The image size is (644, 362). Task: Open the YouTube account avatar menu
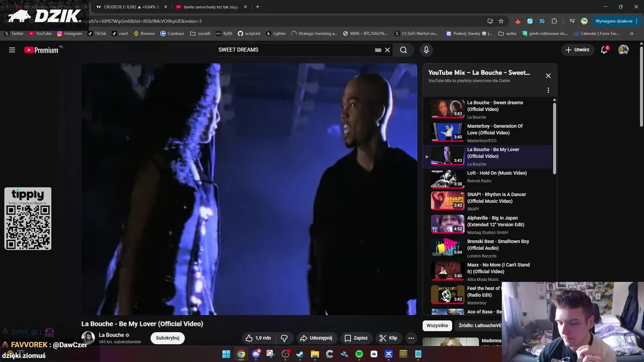pyautogui.click(x=623, y=50)
